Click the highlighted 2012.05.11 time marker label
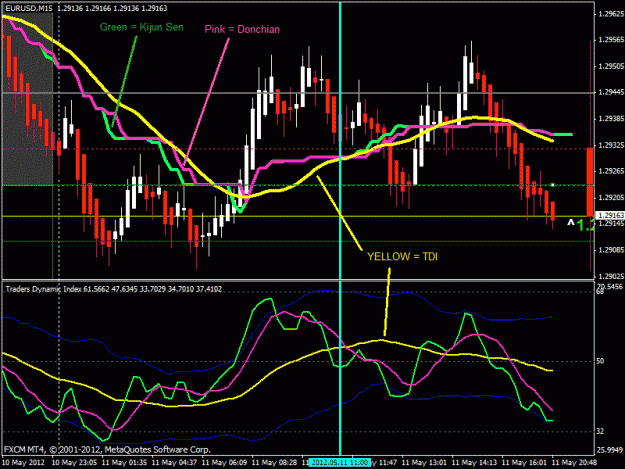625x469 pixels. coord(340,462)
